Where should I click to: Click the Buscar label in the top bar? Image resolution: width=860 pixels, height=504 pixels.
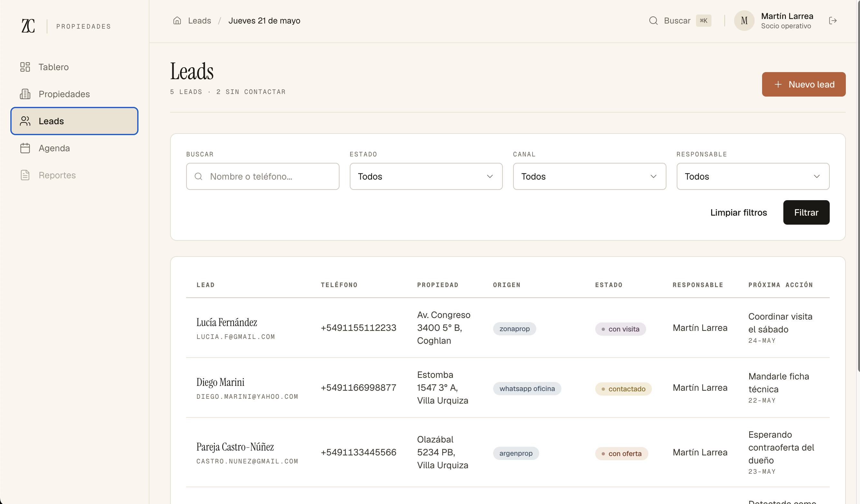pyautogui.click(x=677, y=21)
